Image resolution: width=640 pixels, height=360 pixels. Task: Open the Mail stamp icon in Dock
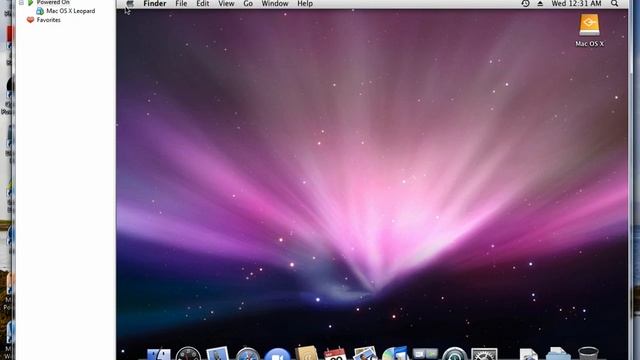point(218,353)
